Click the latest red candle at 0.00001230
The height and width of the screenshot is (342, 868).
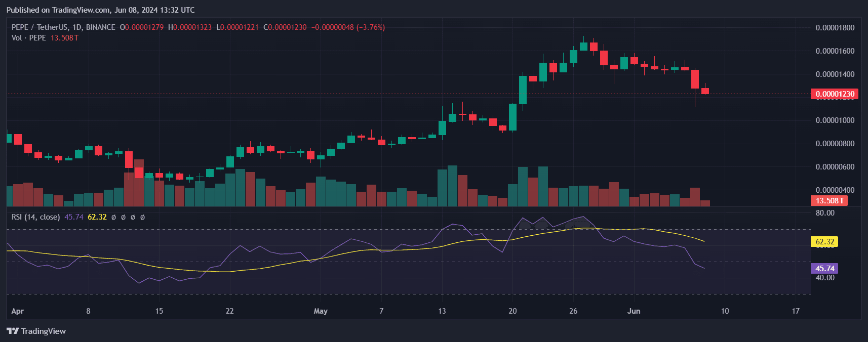(x=705, y=91)
